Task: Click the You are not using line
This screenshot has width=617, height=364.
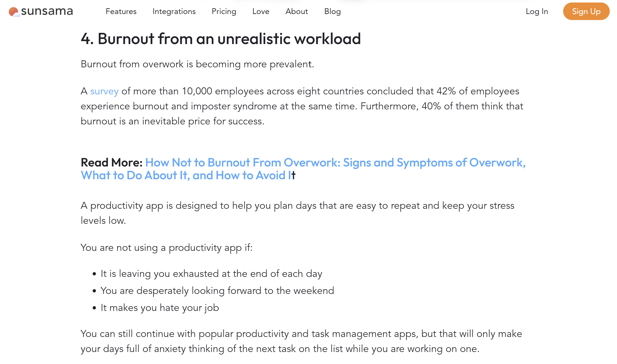Action: 167,248
